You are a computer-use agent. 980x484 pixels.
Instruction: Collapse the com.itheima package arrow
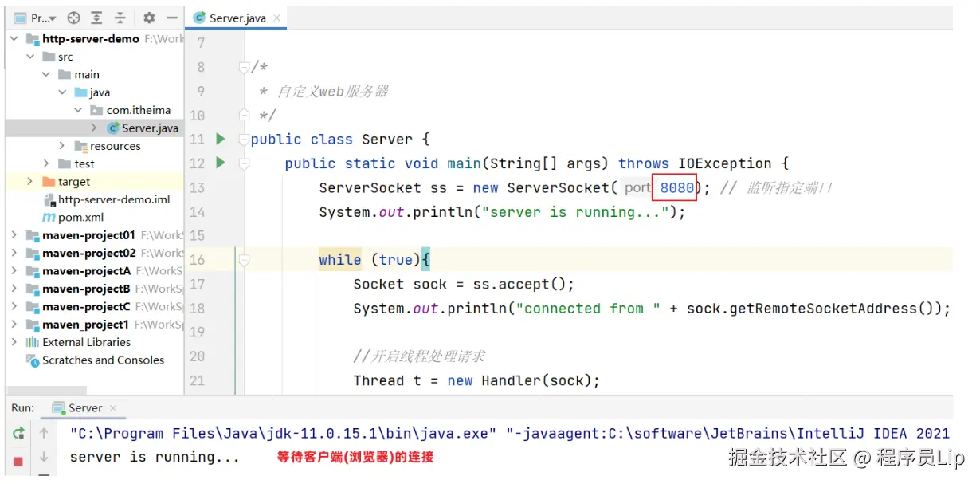tap(78, 110)
